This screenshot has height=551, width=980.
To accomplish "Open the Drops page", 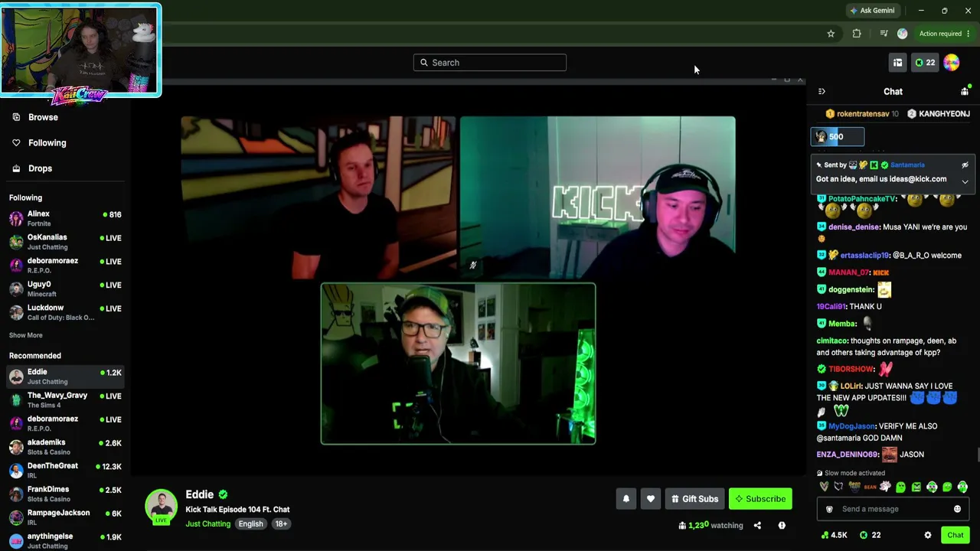I will [x=40, y=168].
